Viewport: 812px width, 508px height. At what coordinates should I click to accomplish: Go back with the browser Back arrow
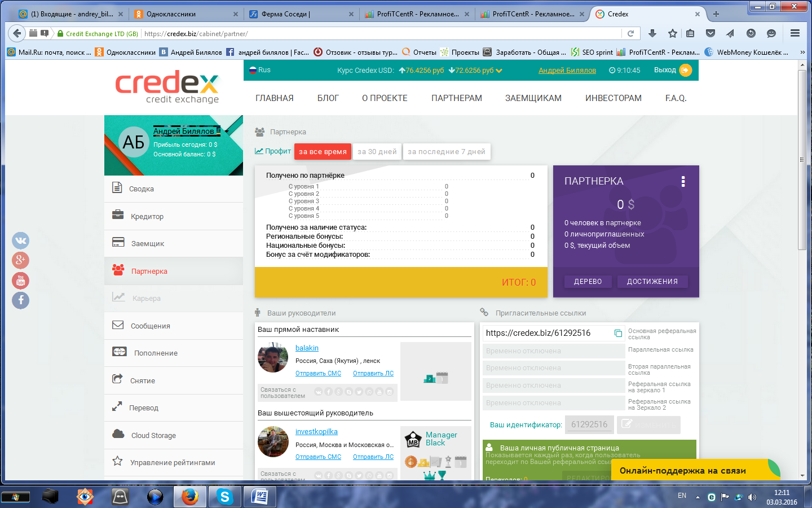pyautogui.click(x=16, y=33)
